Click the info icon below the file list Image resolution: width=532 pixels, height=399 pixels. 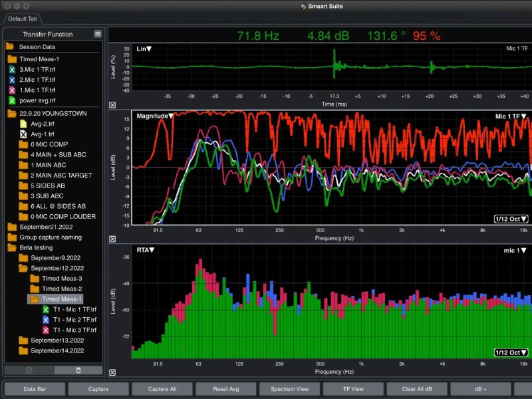point(29,370)
